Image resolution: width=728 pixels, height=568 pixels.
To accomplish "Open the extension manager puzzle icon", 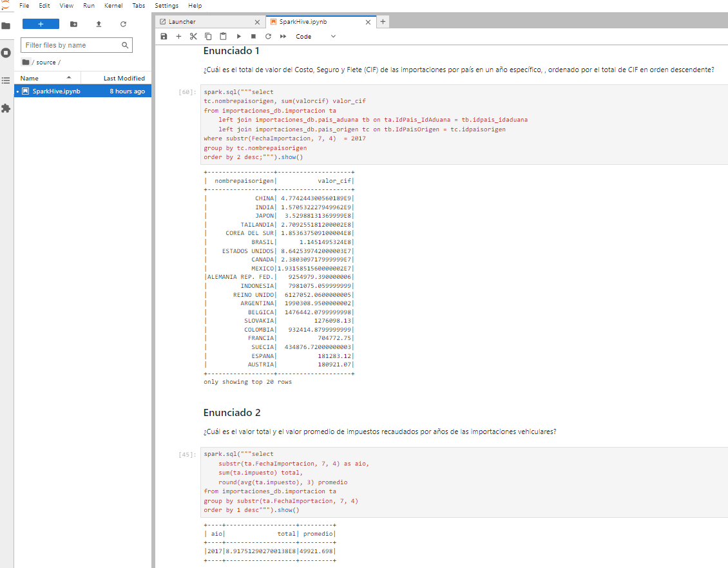I will [6, 108].
